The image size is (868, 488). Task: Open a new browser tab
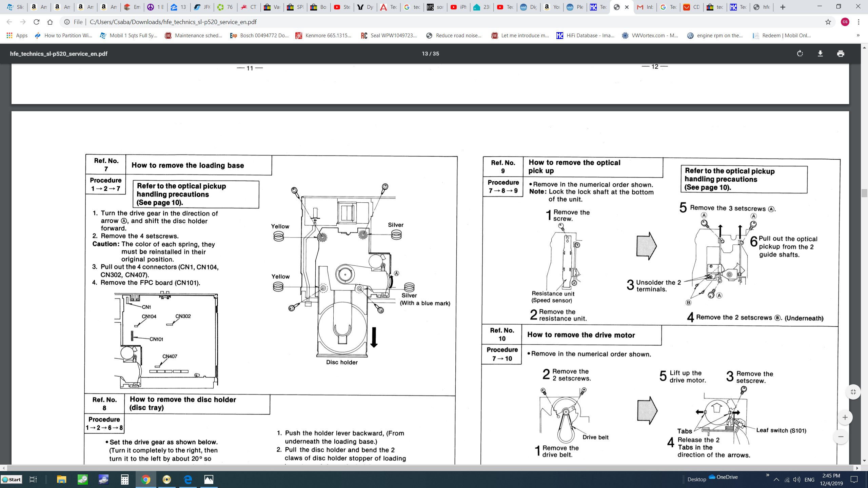(783, 7)
